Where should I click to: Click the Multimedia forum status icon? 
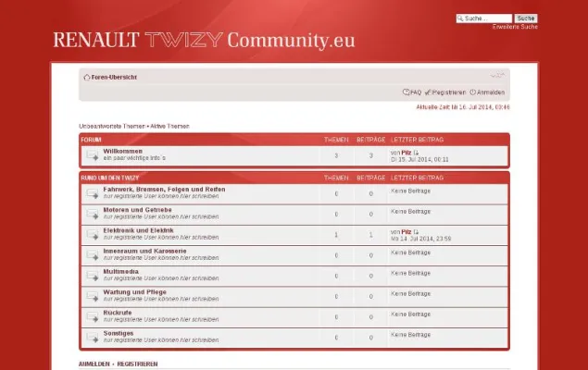92,276
